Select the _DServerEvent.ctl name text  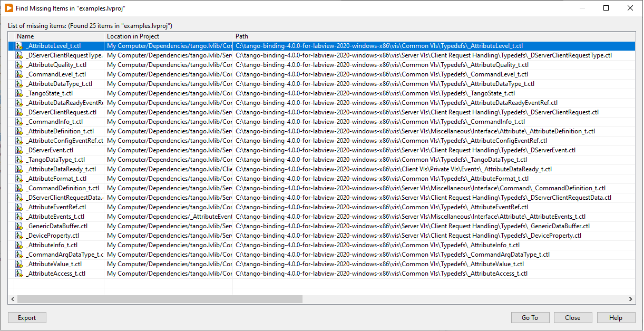[x=50, y=150]
